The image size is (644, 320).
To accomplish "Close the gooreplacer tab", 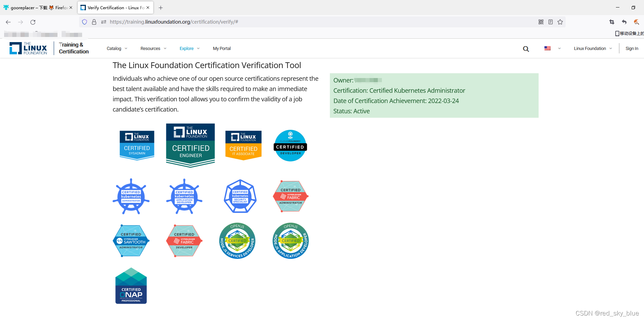I will pos(71,8).
